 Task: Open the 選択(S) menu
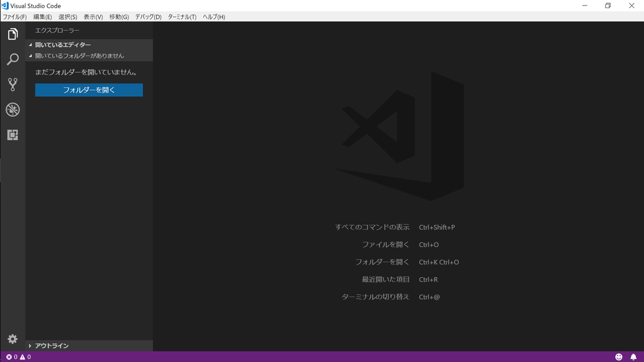tap(68, 17)
